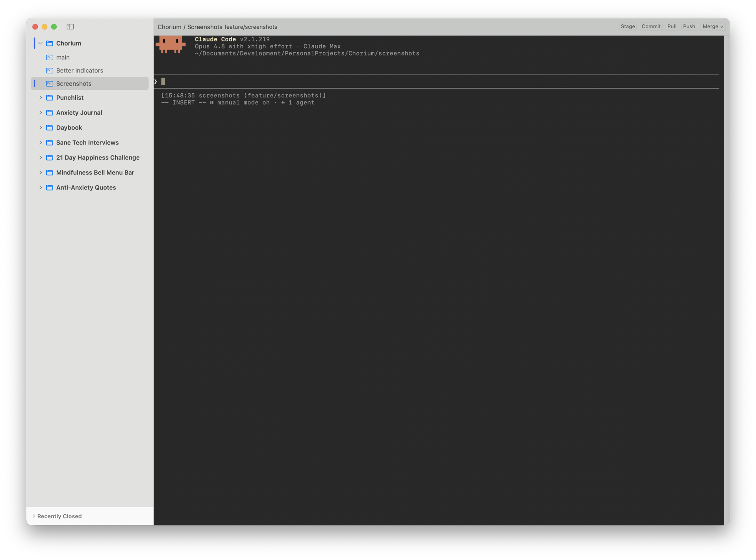Image resolution: width=756 pixels, height=560 pixels.
Task: Select the Sane Tech Interviews project row
Action: pyautogui.click(x=90, y=143)
